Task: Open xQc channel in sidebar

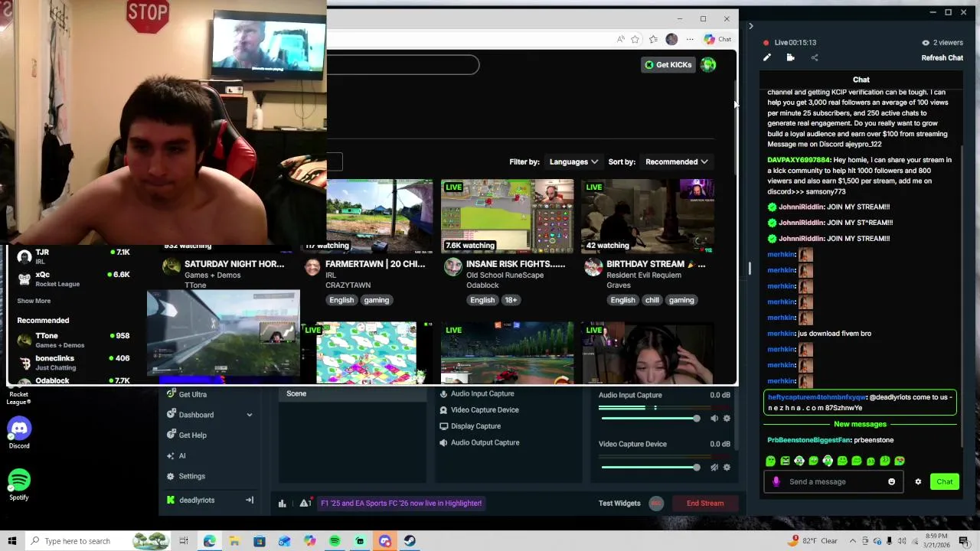Action: click(73, 279)
